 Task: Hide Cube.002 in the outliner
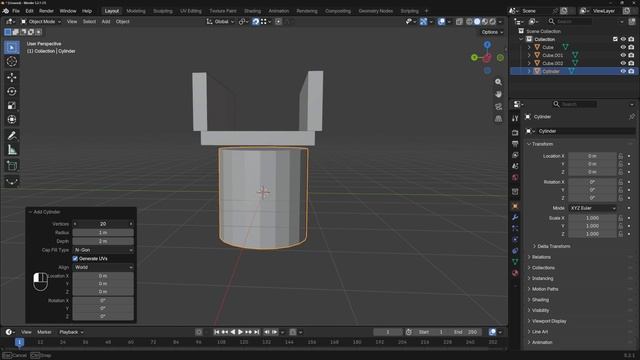(x=623, y=63)
